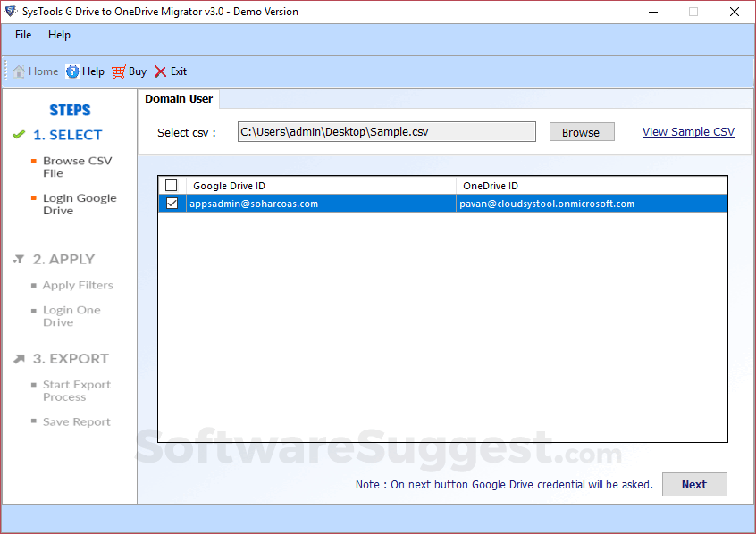Minimize the Migrator window
The image size is (756, 534).
pos(653,12)
